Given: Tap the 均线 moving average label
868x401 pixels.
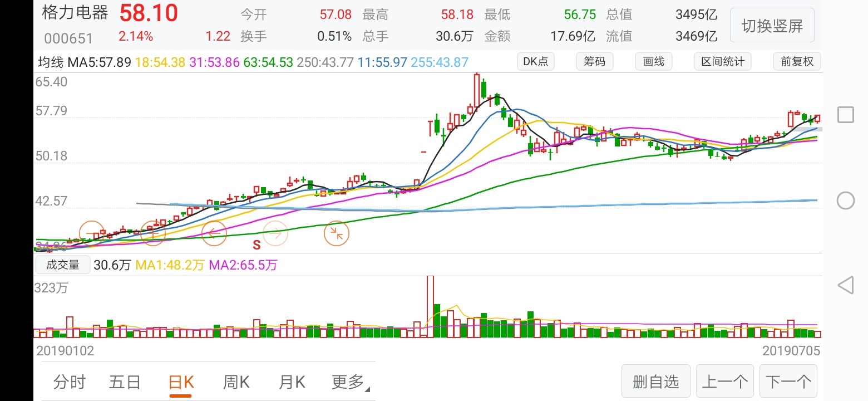Looking at the screenshot, I should [x=51, y=62].
